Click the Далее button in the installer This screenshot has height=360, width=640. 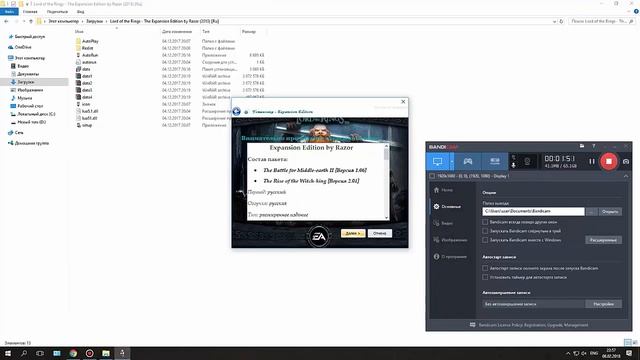[353, 233]
